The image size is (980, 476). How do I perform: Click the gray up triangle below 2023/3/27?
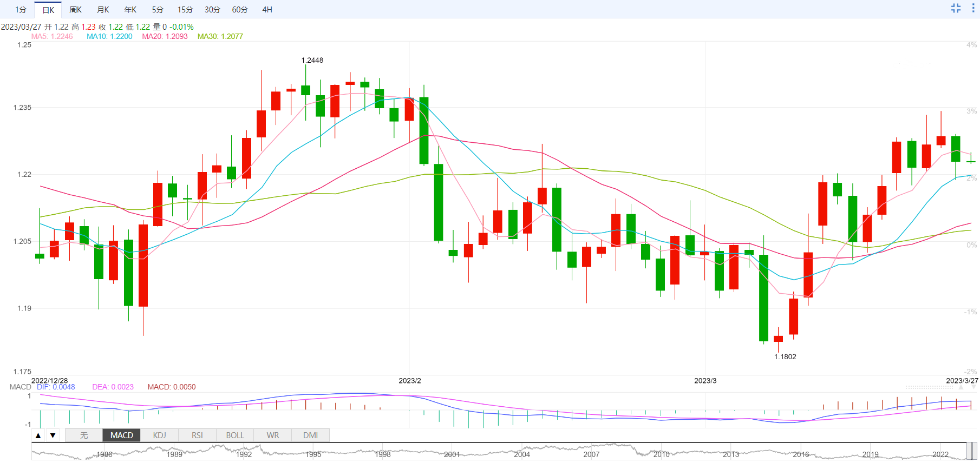point(961,387)
